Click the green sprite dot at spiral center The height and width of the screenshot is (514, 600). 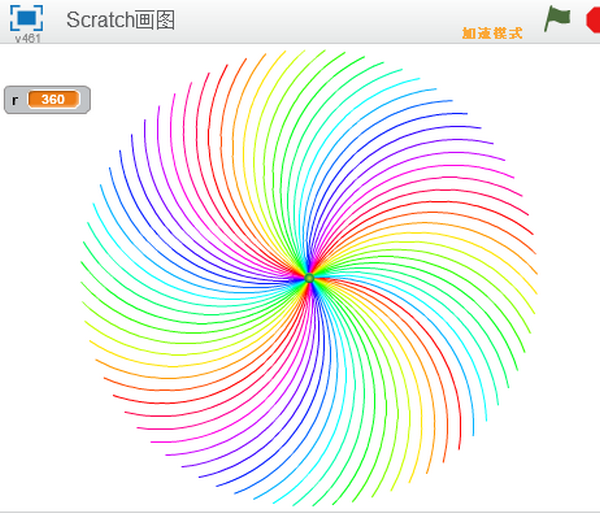[x=310, y=278]
